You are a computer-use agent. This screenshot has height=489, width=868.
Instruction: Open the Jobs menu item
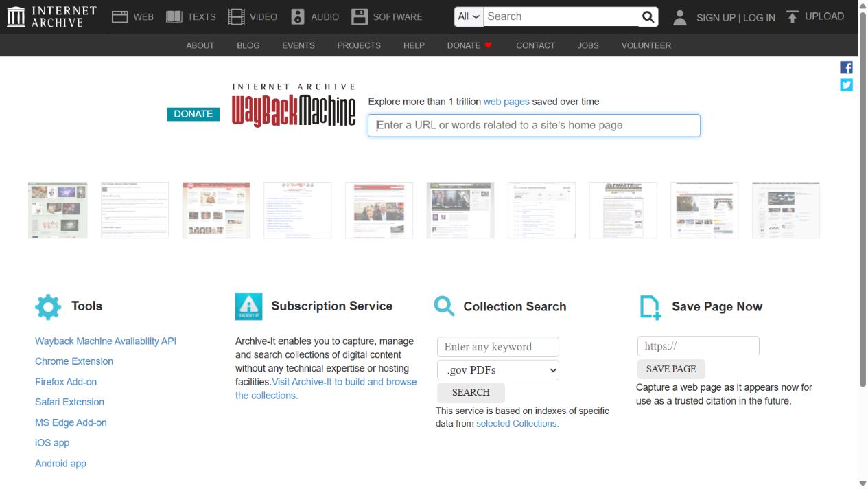[588, 45]
